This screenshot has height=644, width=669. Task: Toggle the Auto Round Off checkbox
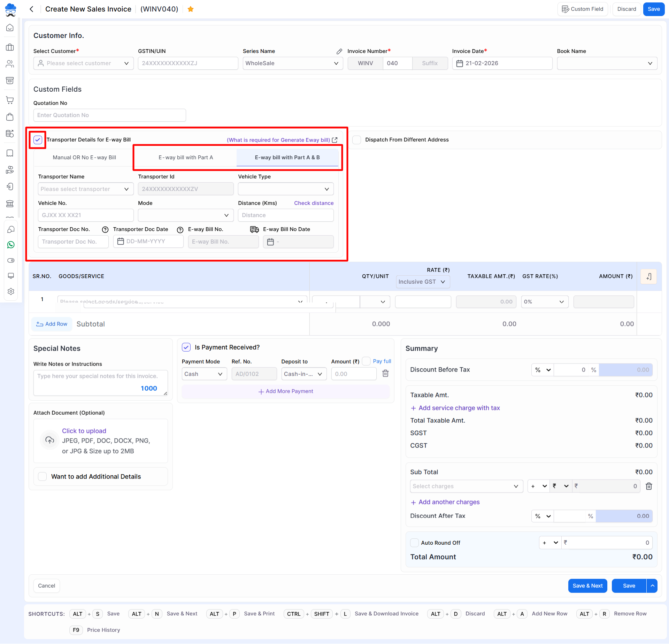414,543
